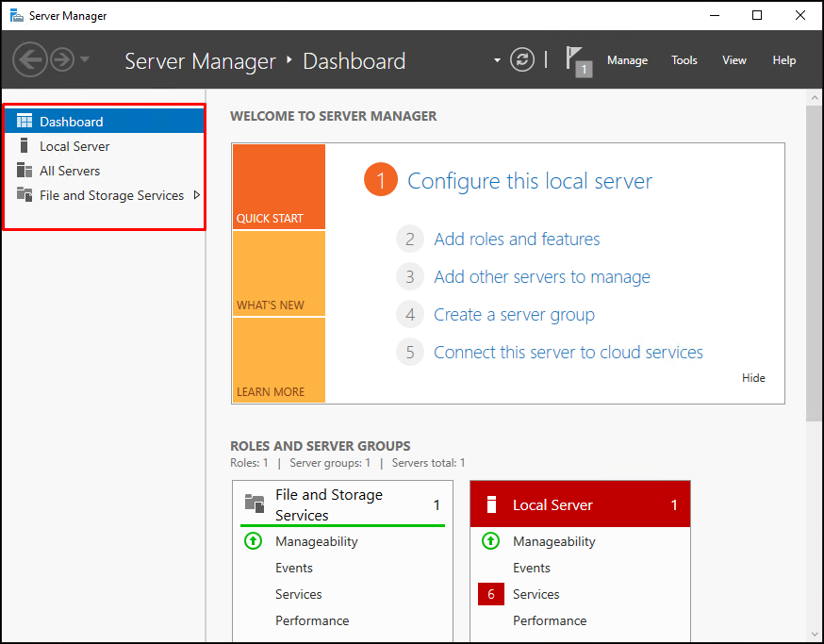Expand the File and Storage Services arrow
Image resolution: width=824 pixels, height=644 pixels.
point(196,195)
